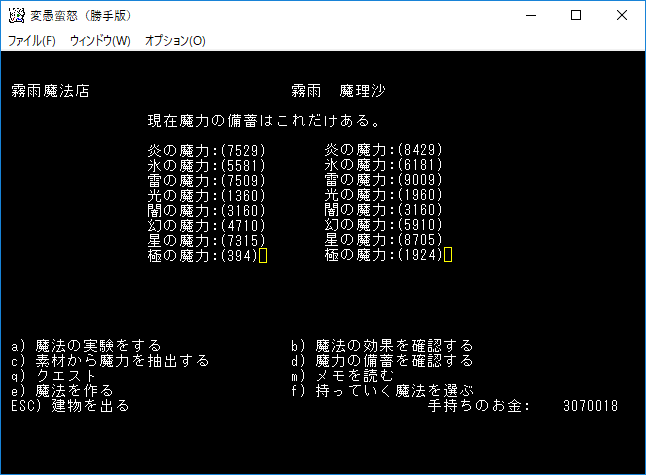
Task: Choose d) 魔力の備蓄を確認する
Action: pos(382,361)
